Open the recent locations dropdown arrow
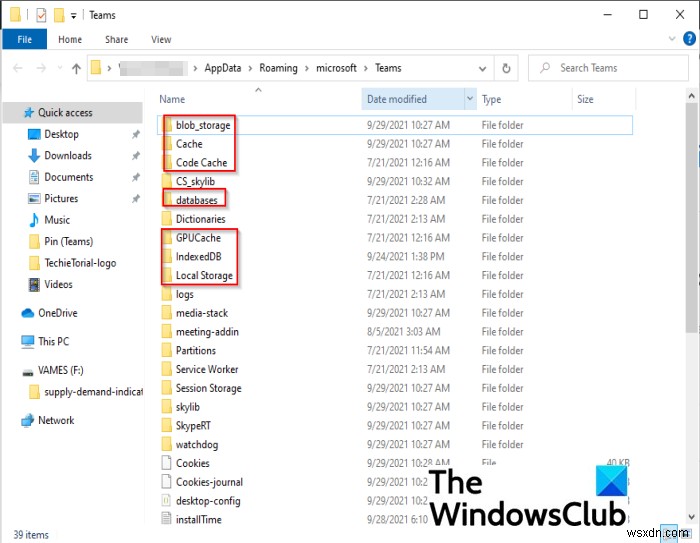This screenshot has height=543, width=700. point(60,68)
